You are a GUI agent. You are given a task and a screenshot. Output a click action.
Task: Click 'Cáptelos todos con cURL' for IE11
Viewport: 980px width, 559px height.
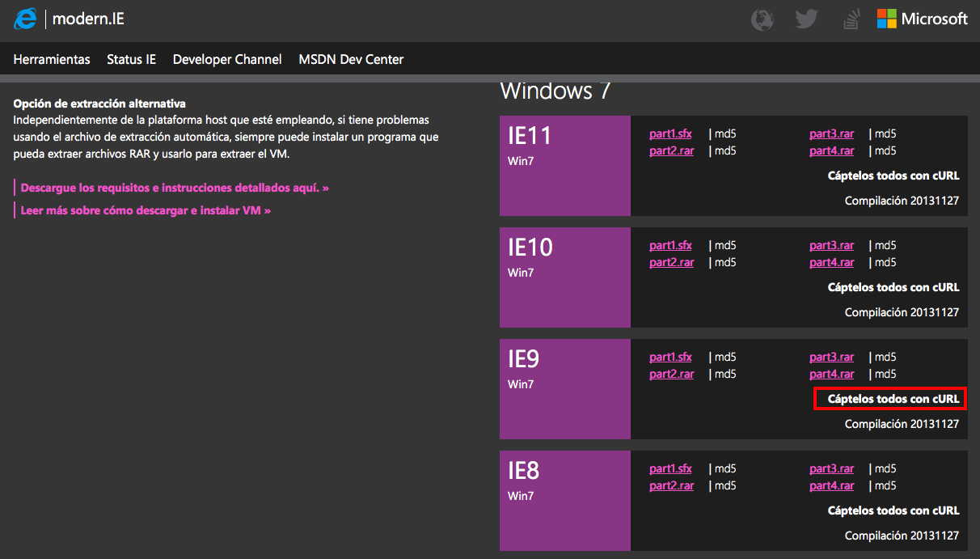(x=893, y=176)
